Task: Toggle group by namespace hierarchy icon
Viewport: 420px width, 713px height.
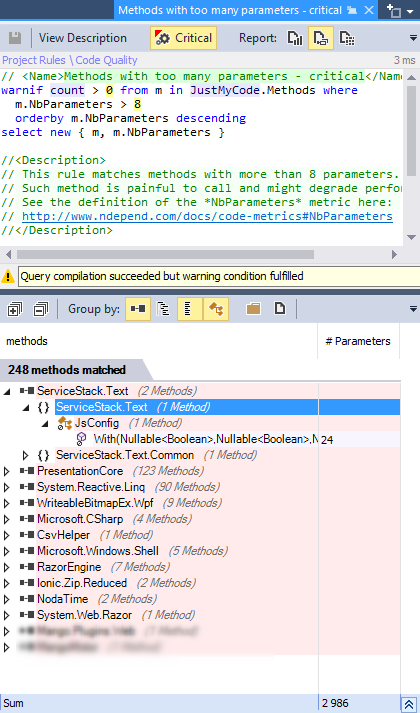Action: point(163,309)
